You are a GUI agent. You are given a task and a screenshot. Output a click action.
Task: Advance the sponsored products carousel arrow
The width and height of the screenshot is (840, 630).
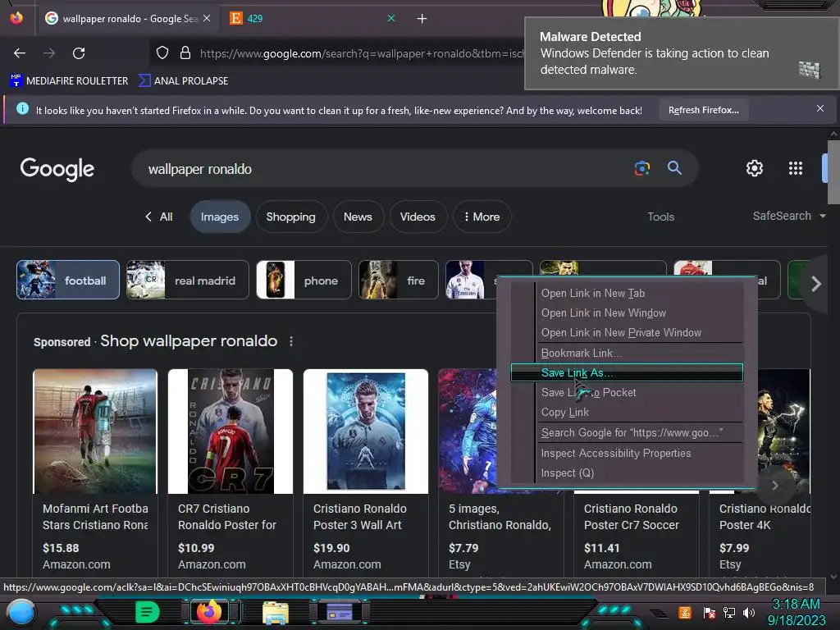(775, 486)
